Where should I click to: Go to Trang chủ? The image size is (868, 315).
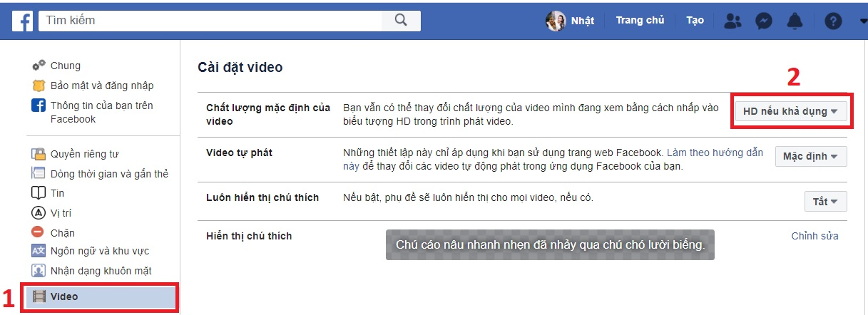coord(640,21)
